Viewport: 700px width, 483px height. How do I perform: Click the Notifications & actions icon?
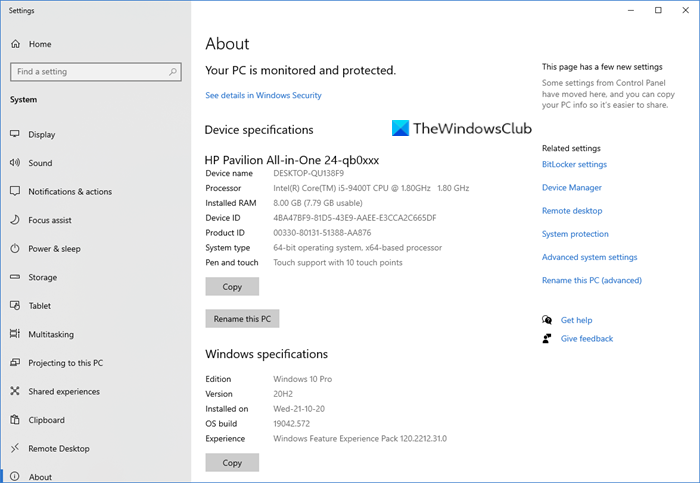(x=15, y=191)
